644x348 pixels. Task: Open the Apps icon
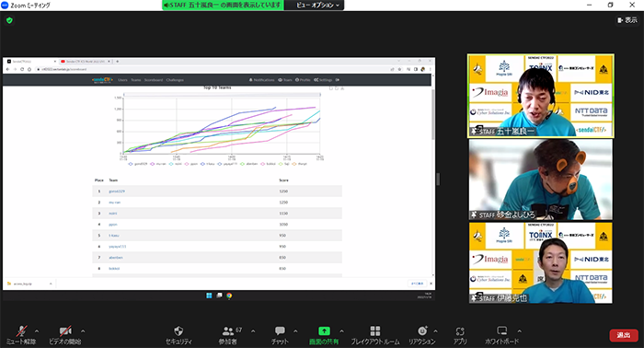460,331
